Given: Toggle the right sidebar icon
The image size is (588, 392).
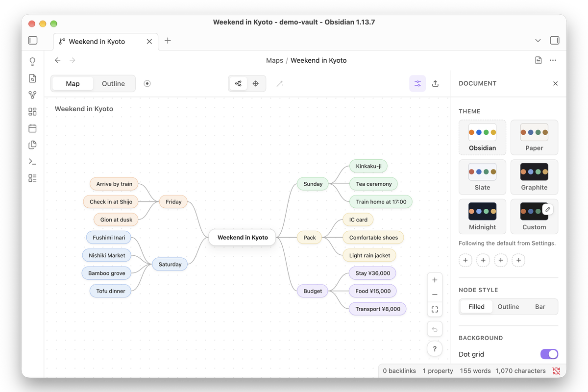Looking at the screenshot, I should coord(555,41).
